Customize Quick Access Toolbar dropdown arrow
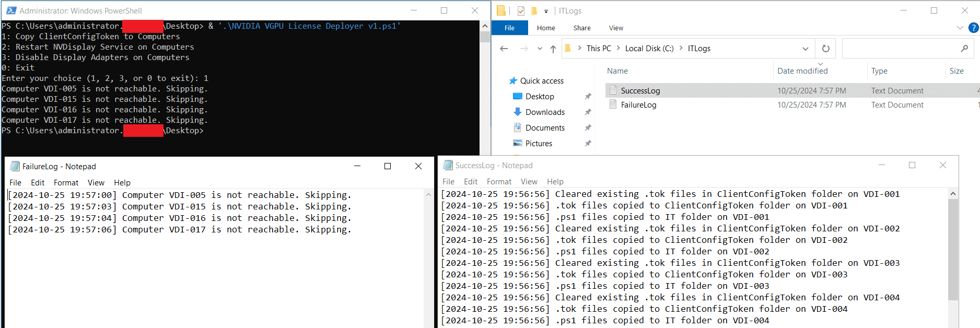This screenshot has height=328, width=980. click(546, 11)
